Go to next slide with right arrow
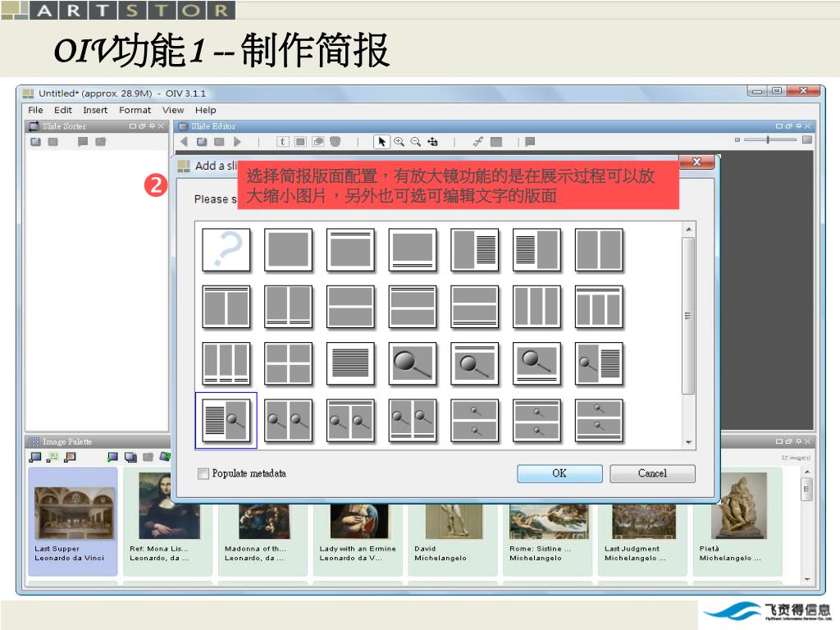Image resolution: width=840 pixels, height=630 pixels. coord(237,141)
